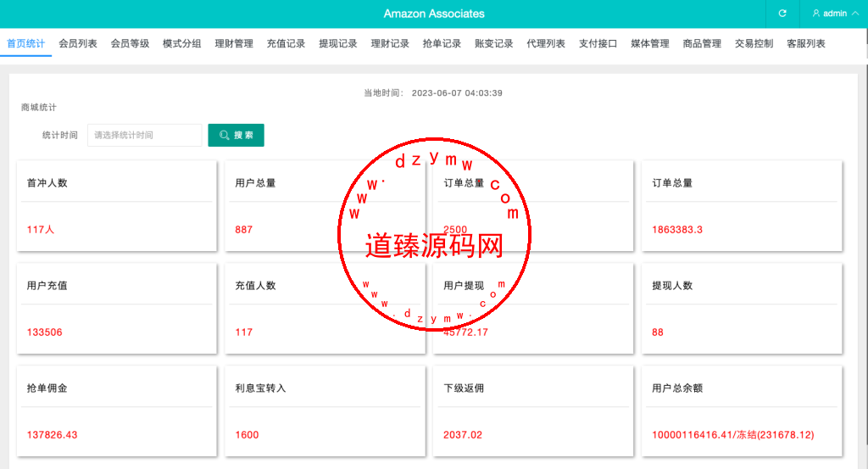Go to the 客服列表 tab
The height and width of the screenshot is (469, 868).
[x=807, y=43]
